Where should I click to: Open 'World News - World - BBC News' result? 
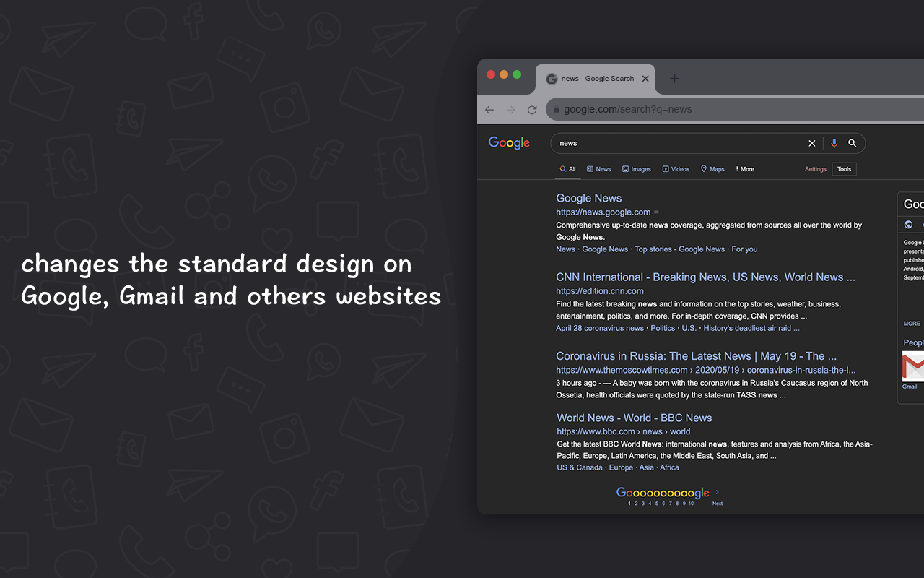635,418
